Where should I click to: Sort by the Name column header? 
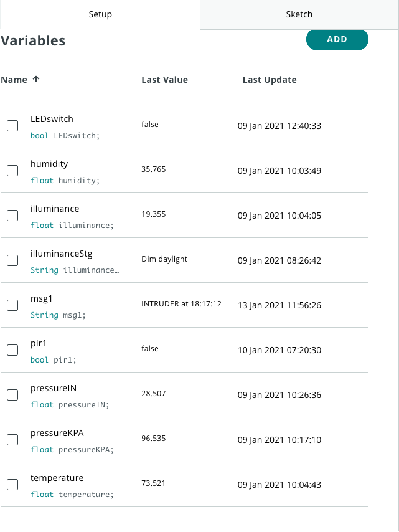pyautogui.click(x=14, y=80)
